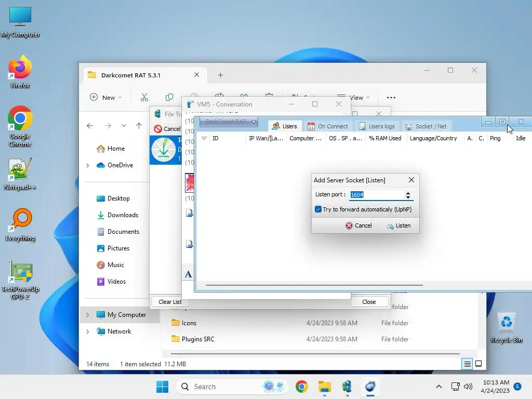Viewport: 532px width, 399px height.
Task: Cancel the Add Server Socket dialog
Action: pos(358,225)
